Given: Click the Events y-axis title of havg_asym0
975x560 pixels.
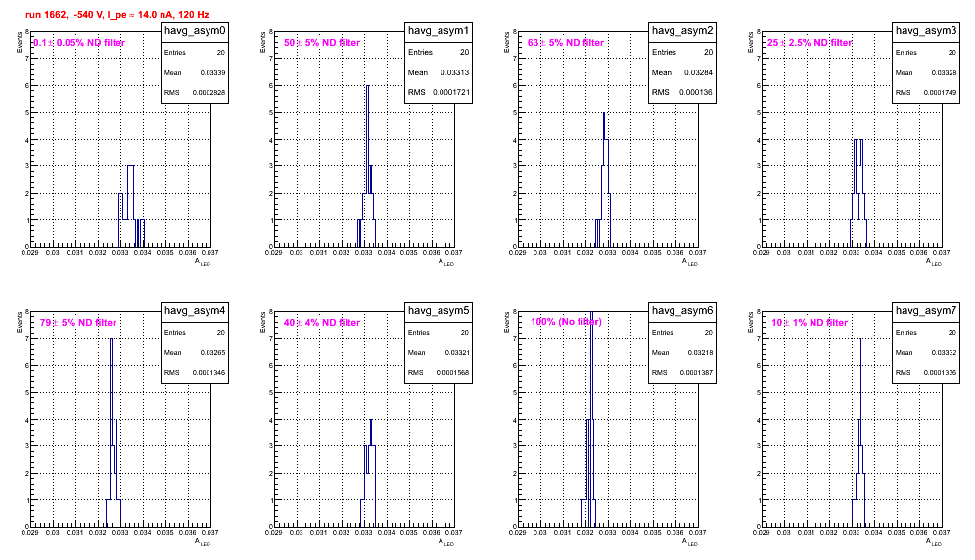Looking at the screenshot, I should [20, 42].
